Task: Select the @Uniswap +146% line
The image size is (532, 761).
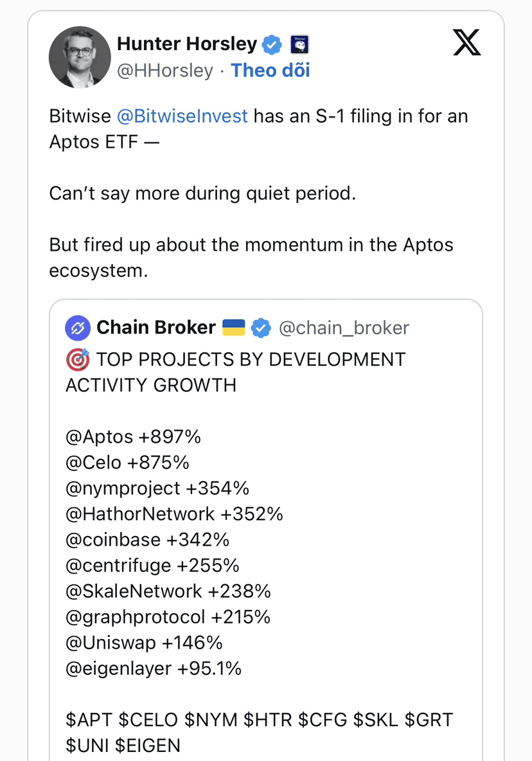Action: pos(144,643)
